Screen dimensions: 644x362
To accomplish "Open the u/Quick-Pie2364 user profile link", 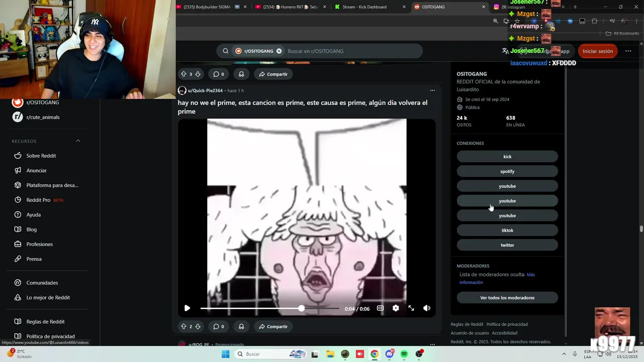I will pyautogui.click(x=205, y=90).
